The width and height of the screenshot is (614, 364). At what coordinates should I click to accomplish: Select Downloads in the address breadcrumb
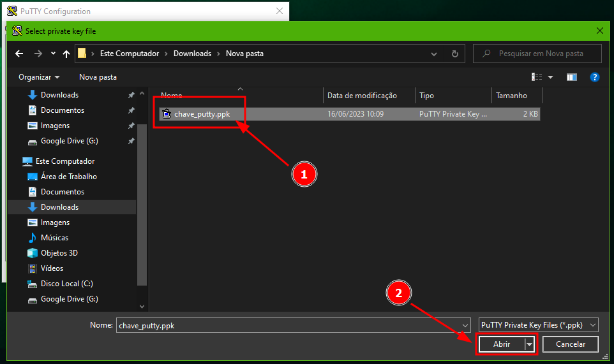tap(192, 54)
